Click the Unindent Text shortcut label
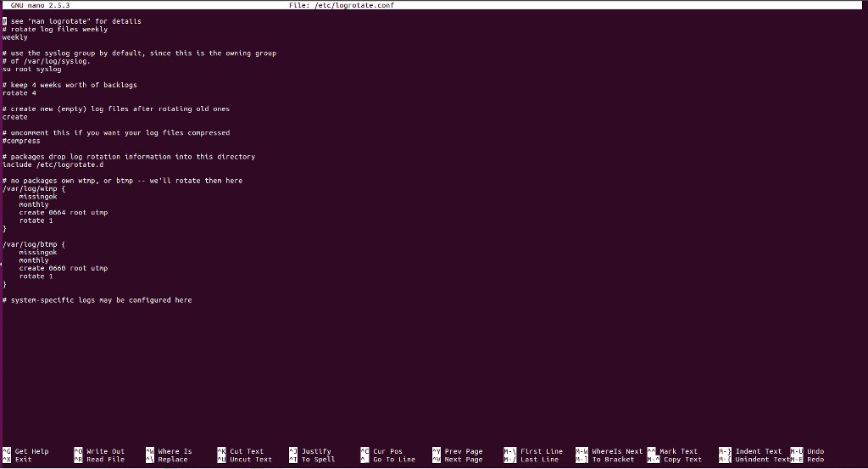Image resolution: width=868 pixels, height=469 pixels. click(762, 460)
